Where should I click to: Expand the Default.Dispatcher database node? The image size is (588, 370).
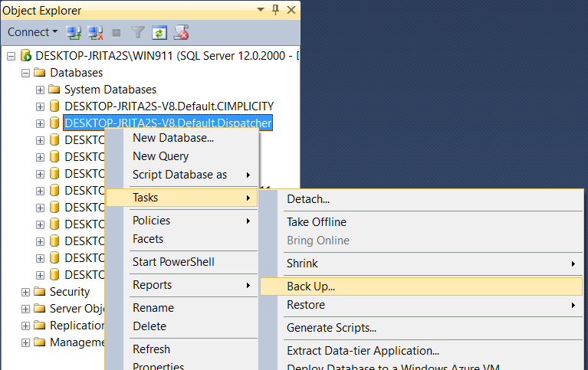click(40, 123)
